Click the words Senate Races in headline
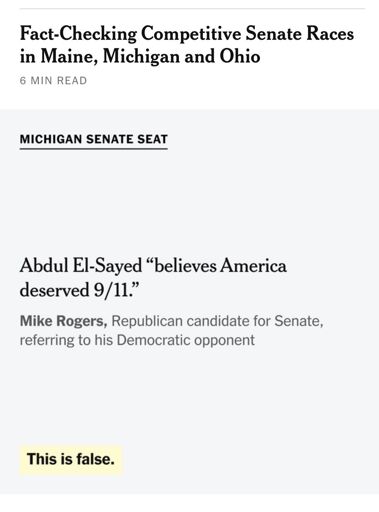379x512 pixels. click(300, 33)
